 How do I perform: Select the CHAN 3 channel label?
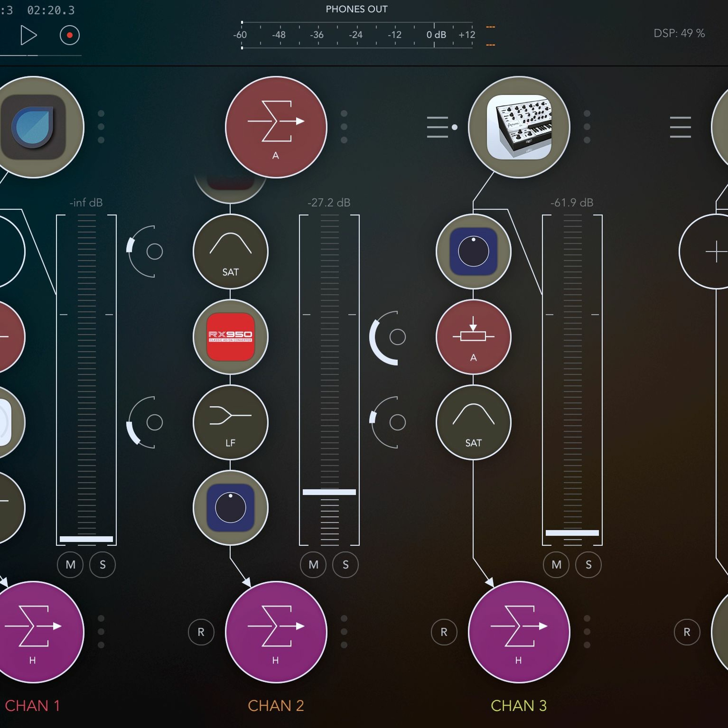coord(519,706)
